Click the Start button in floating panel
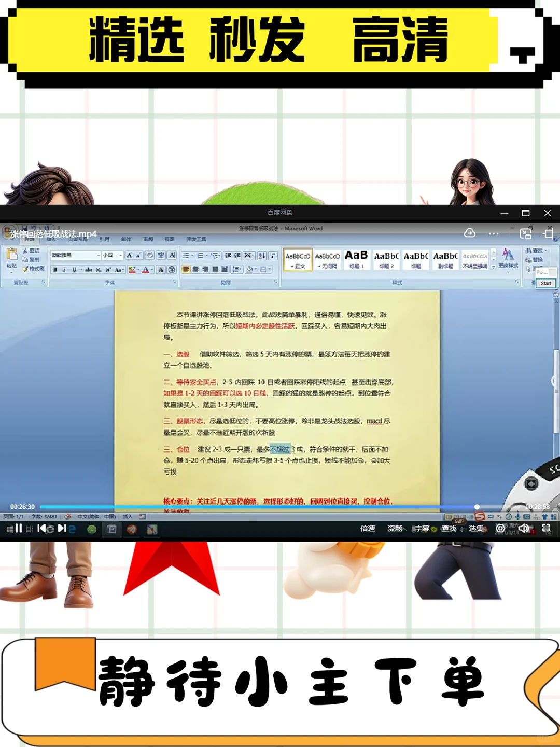This screenshot has height=747, width=560. coord(545,283)
